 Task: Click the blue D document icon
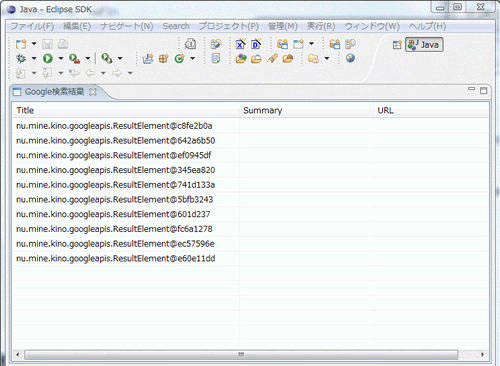256,44
